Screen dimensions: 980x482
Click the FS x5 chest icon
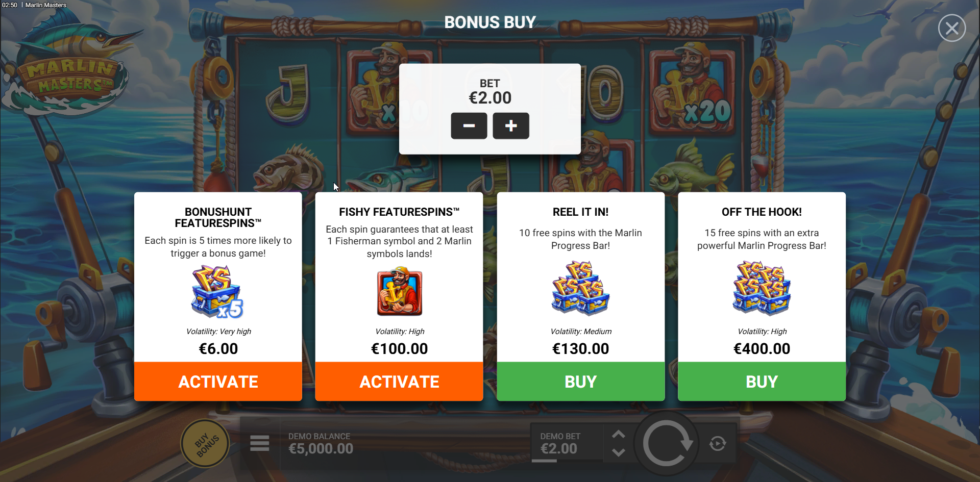pos(217,292)
